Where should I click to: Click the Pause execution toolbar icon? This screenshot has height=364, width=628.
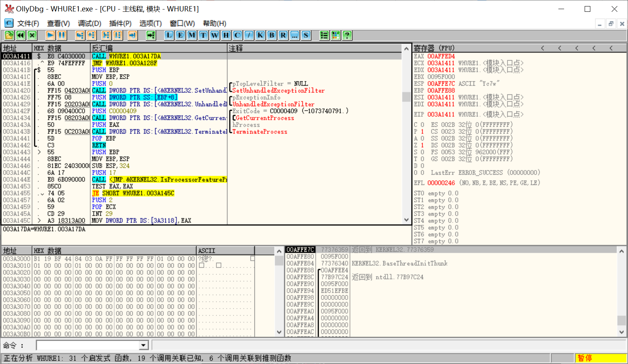pos(62,35)
